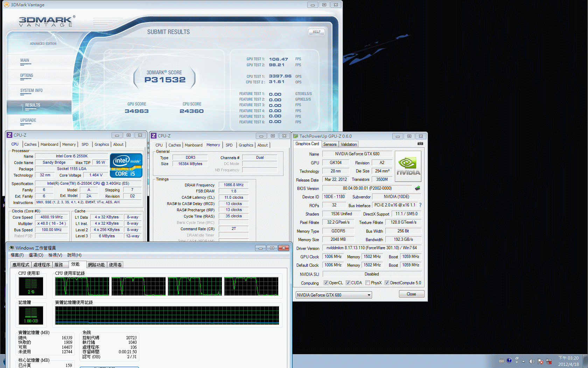Open About tab in right CPU-Z window
Screen dimensions: 588x368
(262, 145)
